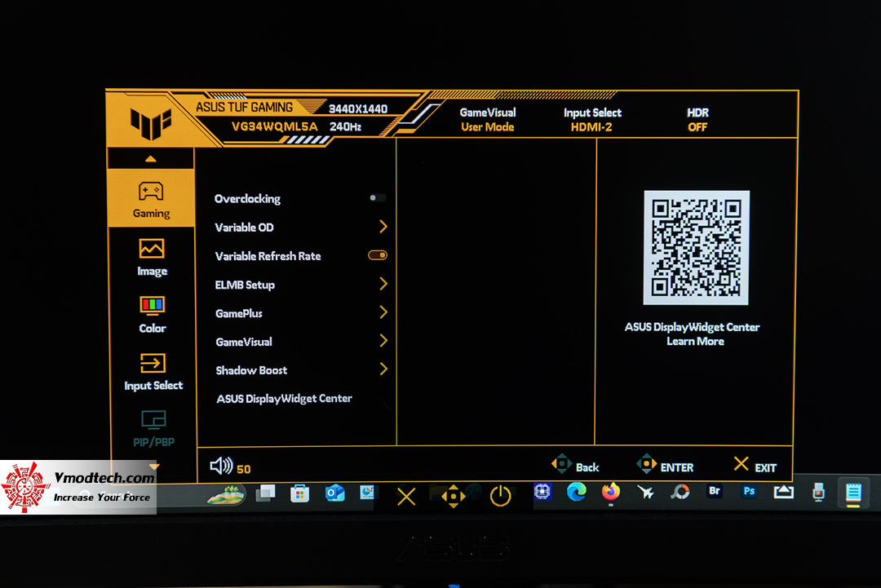Screen dimensions: 881x588
Task: Open Outlook from the taskbar
Action: (x=335, y=493)
